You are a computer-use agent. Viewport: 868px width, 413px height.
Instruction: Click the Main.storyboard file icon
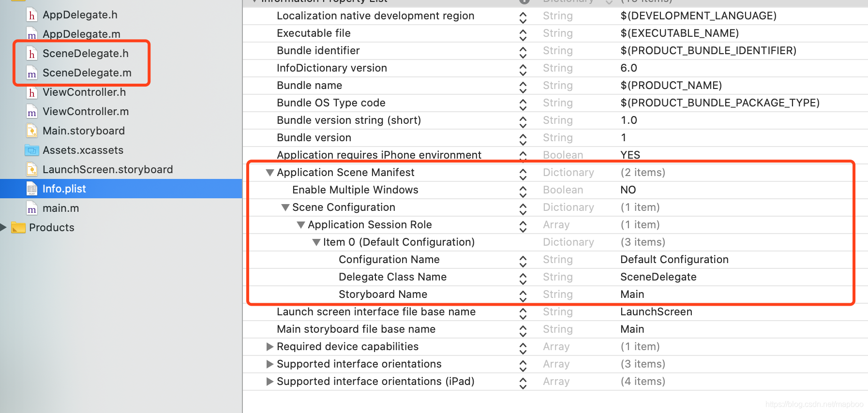point(31,131)
